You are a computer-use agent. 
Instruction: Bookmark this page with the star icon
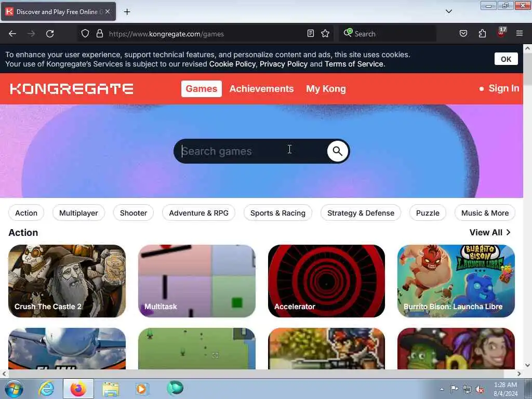[325, 33]
